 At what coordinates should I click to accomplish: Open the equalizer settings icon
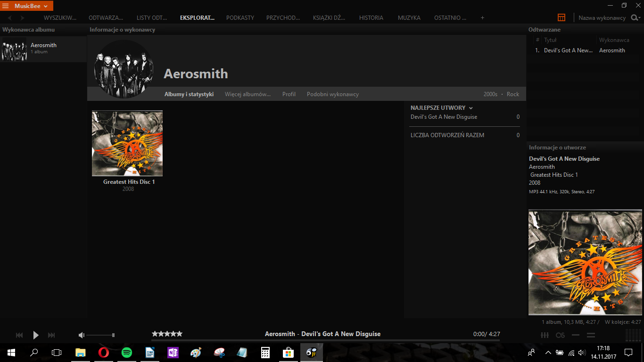point(545,335)
